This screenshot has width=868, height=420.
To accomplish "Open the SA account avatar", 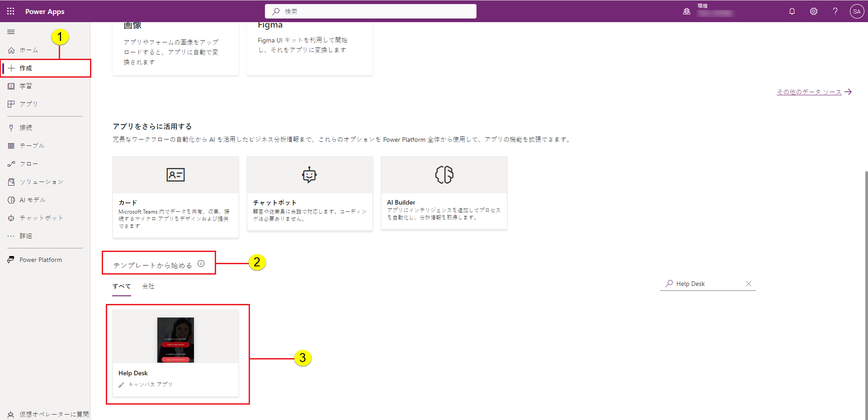I will pos(857,11).
